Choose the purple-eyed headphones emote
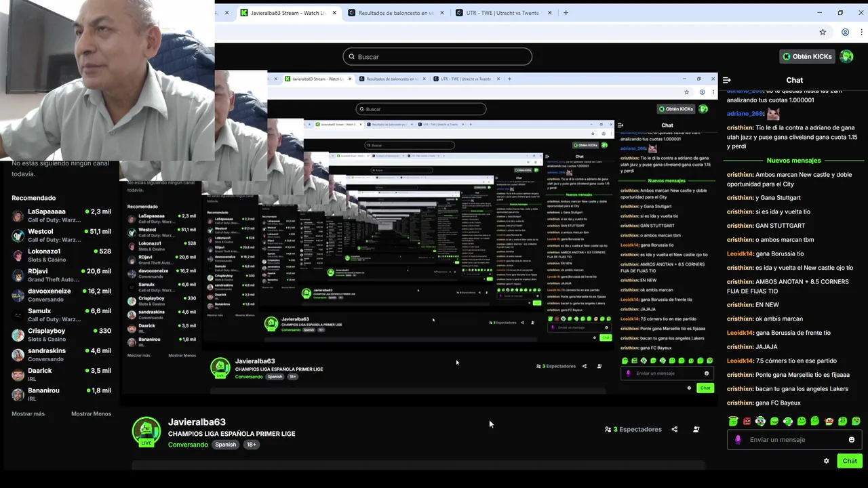 point(760,421)
